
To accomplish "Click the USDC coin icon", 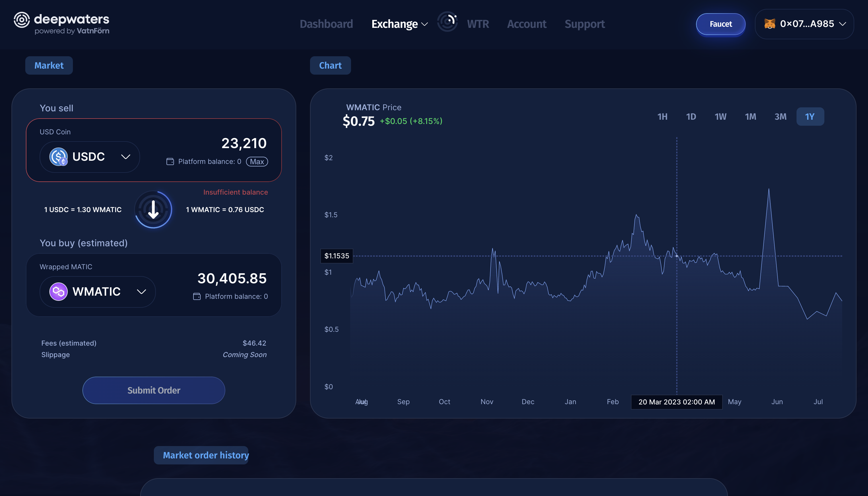I will pyautogui.click(x=59, y=157).
